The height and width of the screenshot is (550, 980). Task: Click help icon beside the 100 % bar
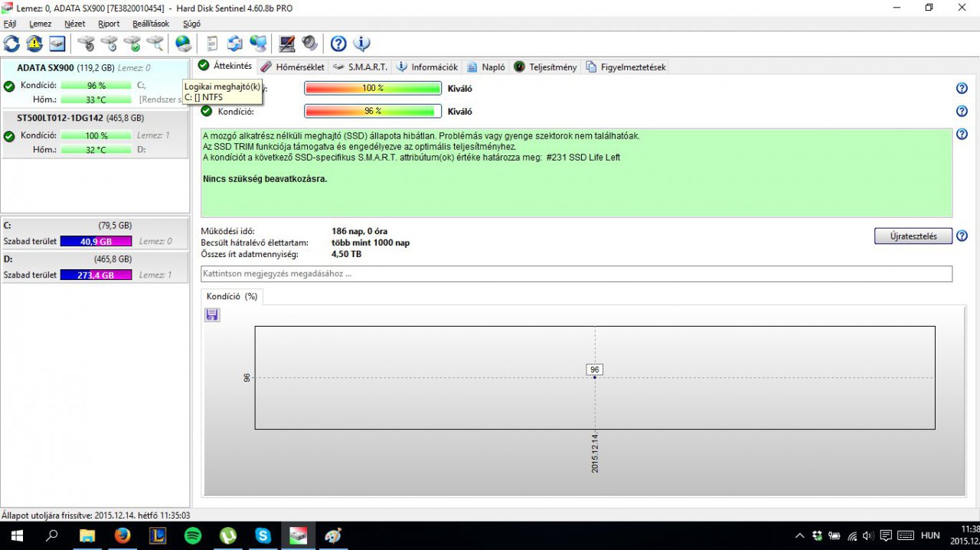[962, 89]
